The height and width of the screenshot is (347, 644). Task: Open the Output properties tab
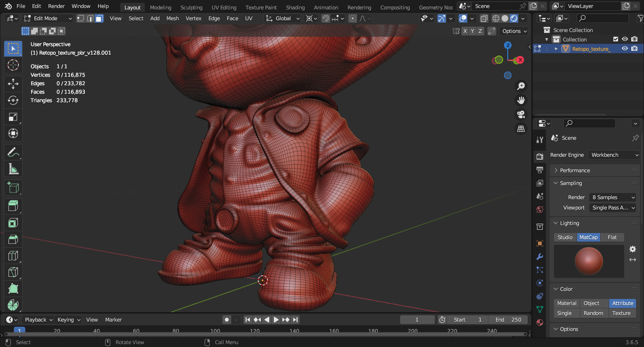540,169
